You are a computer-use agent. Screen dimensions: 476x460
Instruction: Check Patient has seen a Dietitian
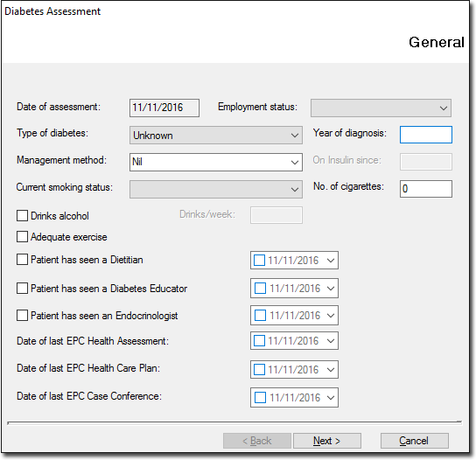[x=22, y=260]
